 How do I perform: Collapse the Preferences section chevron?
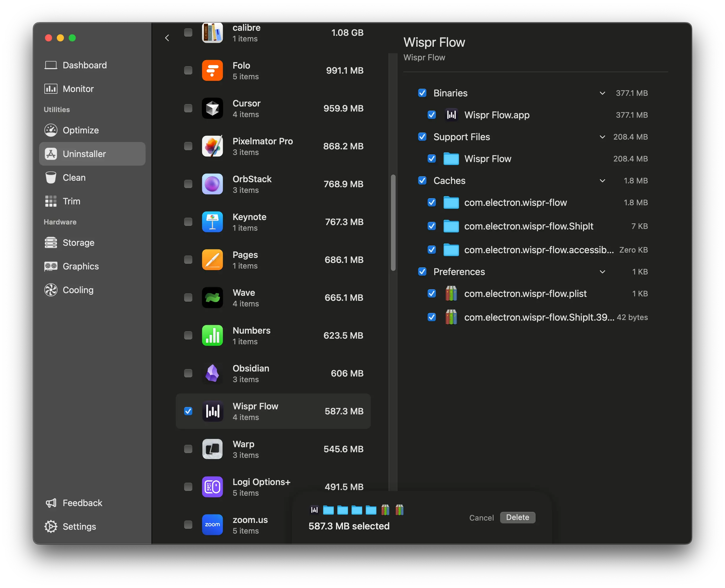[x=602, y=272]
